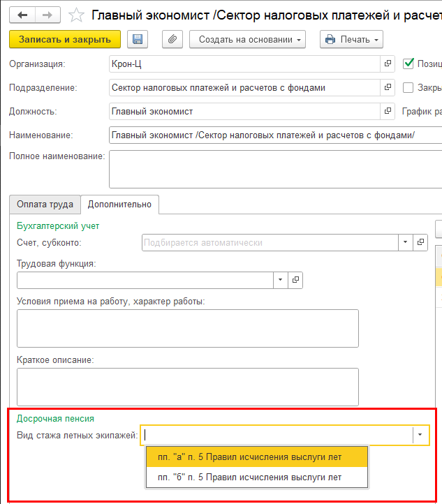Open the Организация field's open-form icon
Viewport: 442px width, 504px height.
388,64
